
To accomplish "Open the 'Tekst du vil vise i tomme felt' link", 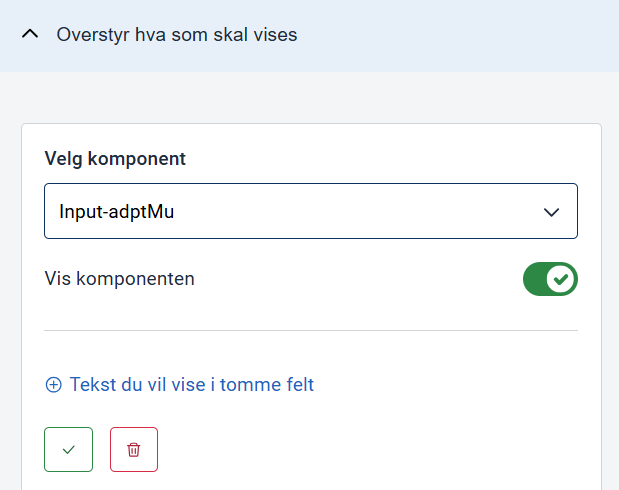I will point(191,385).
